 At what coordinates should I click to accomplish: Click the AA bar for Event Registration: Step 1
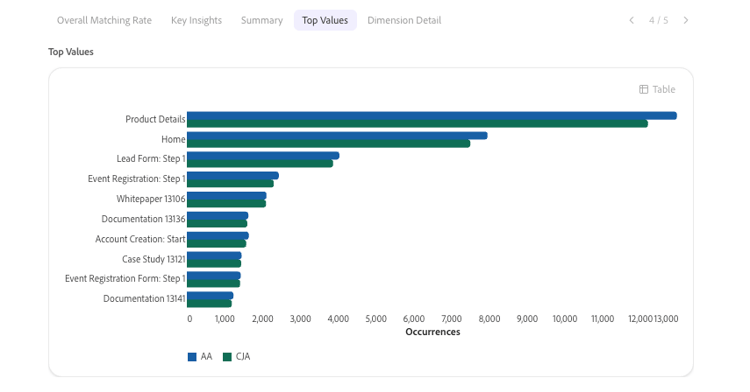pyautogui.click(x=233, y=176)
